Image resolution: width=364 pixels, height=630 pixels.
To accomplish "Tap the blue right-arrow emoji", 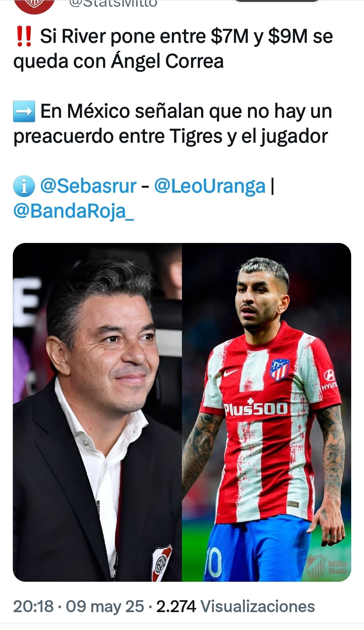I will [x=24, y=111].
